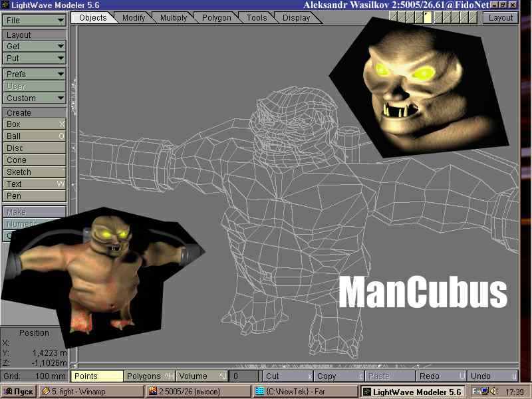This screenshot has width=532, height=399.
Task: Expand the Prefs dropdown
Action: (x=35, y=74)
